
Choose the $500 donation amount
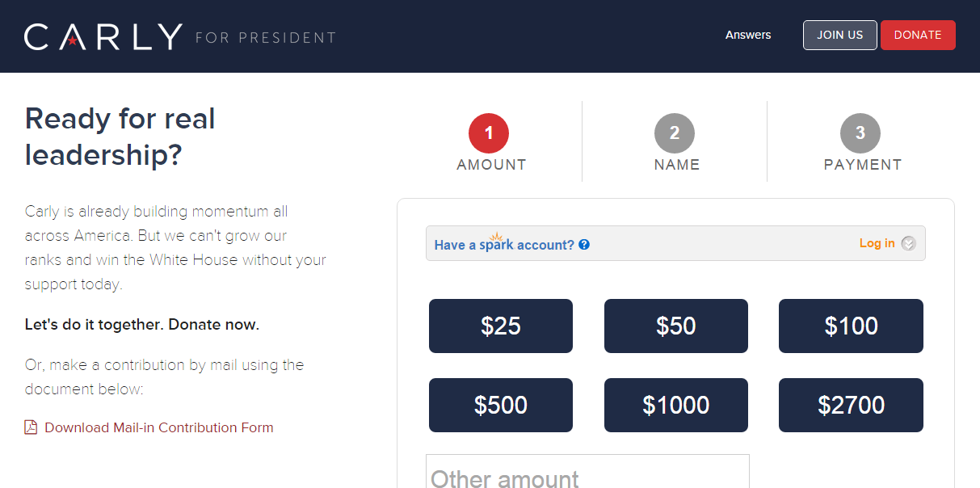[x=501, y=405]
